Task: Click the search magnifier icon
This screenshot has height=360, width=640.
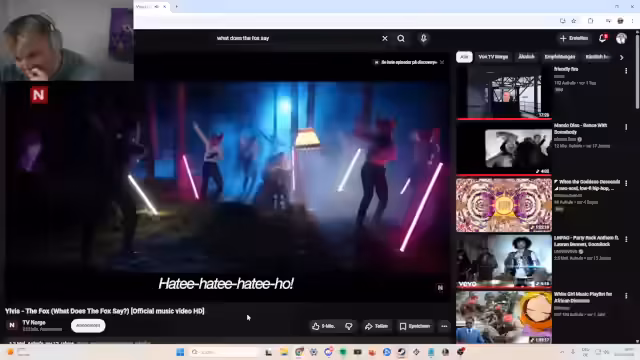Action: coord(401,38)
